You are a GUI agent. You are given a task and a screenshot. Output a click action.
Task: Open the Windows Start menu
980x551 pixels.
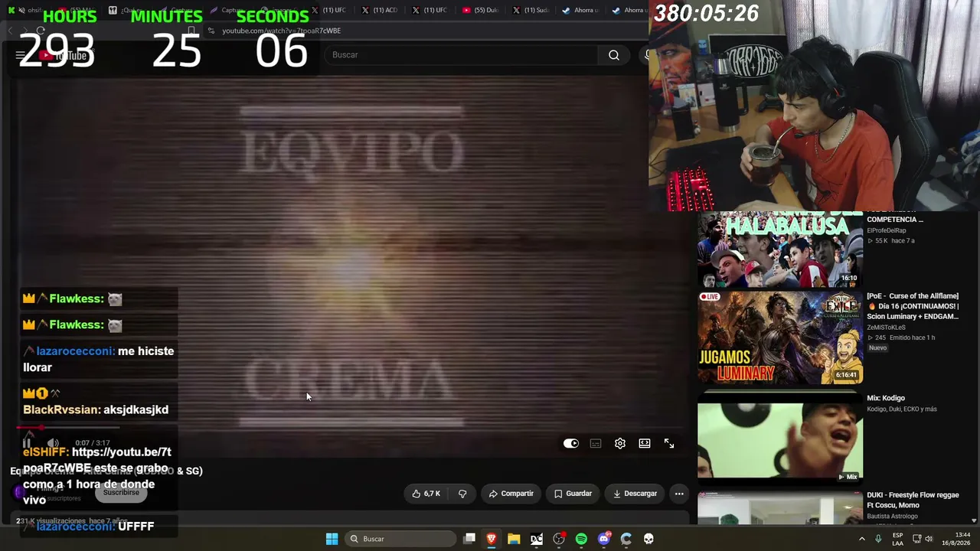pyautogui.click(x=332, y=539)
